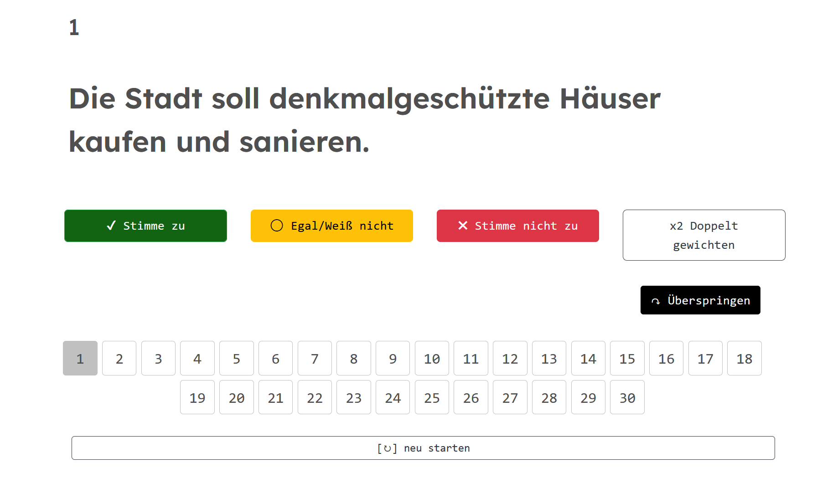This screenshot has height=504, width=817.
Task: Click the green 'Stimme zu' agree button
Action: (x=145, y=226)
